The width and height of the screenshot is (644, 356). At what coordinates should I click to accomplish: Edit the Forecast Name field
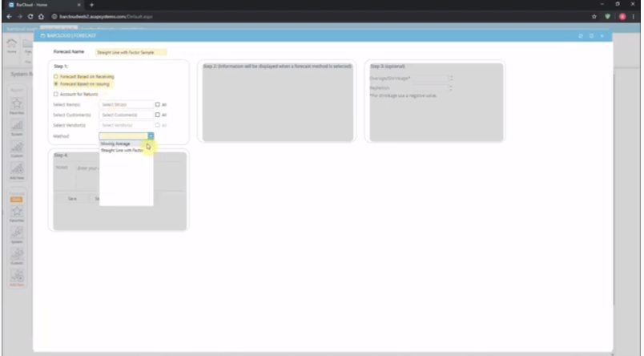[x=131, y=52]
